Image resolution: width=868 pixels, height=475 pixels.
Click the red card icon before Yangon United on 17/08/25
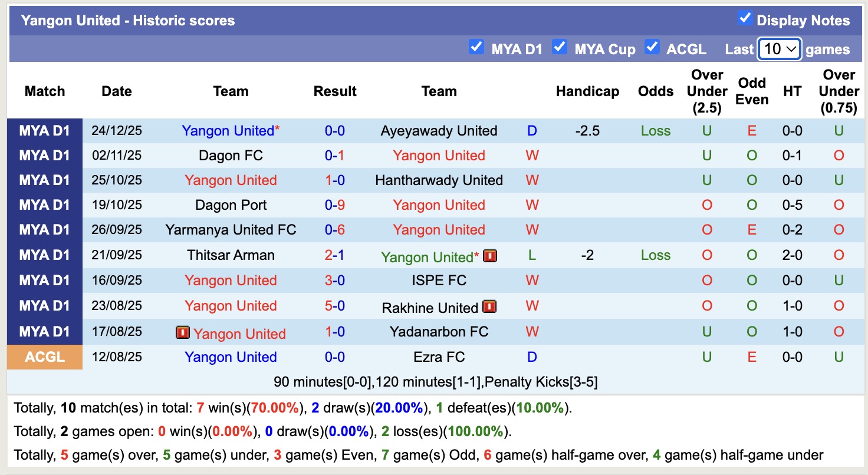[183, 332]
